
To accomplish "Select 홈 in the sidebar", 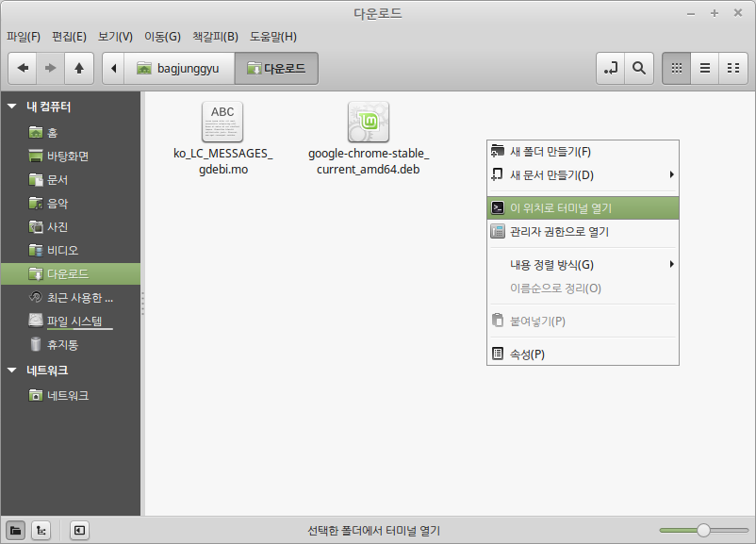I will click(71, 132).
